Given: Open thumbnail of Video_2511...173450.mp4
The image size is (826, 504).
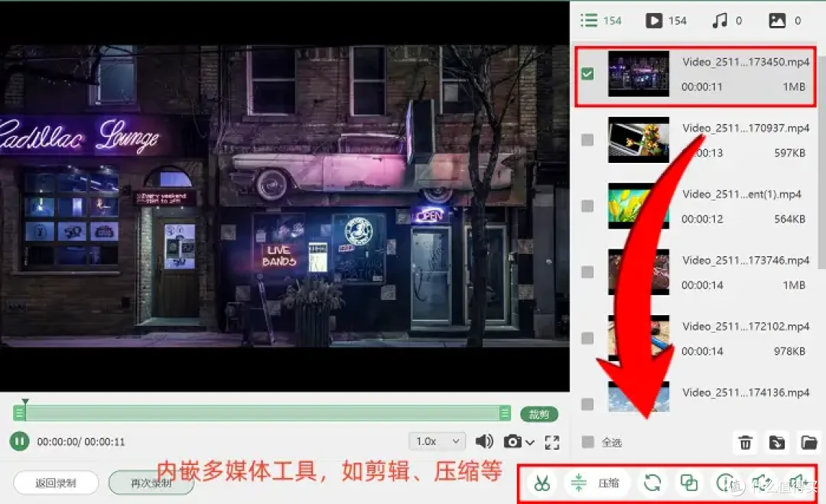Looking at the screenshot, I should click(639, 73).
